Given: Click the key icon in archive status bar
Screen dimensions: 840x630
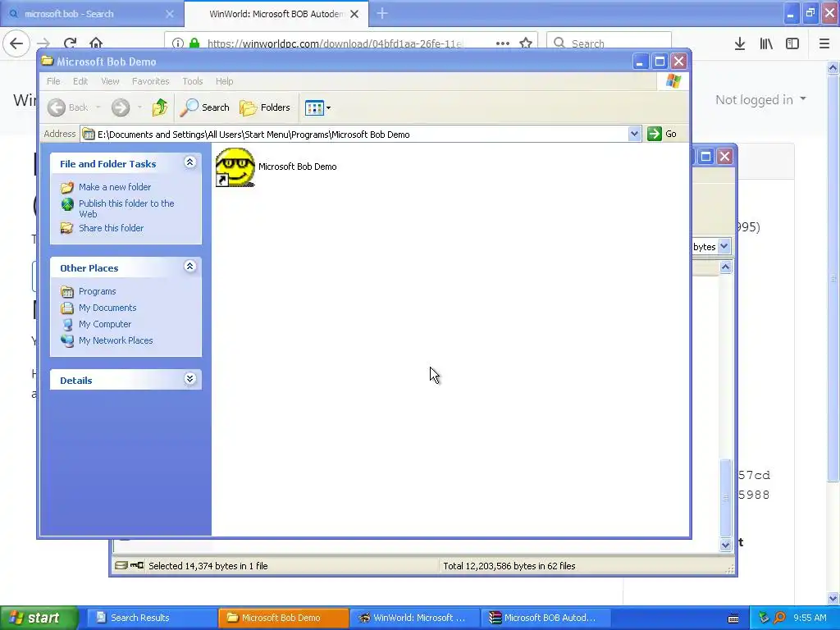Looking at the screenshot, I should [x=137, y=565].
